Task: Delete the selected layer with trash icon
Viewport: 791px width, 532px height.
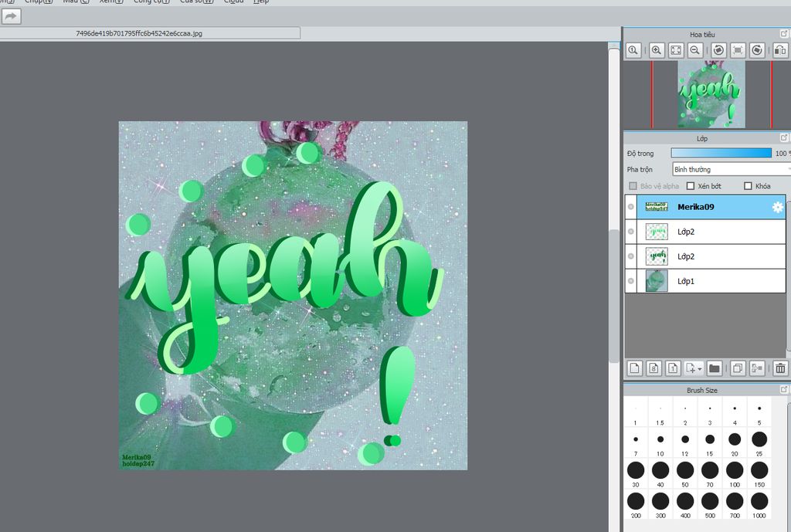Action: click(x=780, y=368)
